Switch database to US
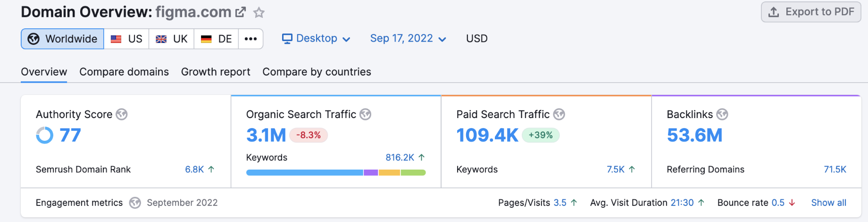This screenshot has width=868, height=222. (126, 39)
